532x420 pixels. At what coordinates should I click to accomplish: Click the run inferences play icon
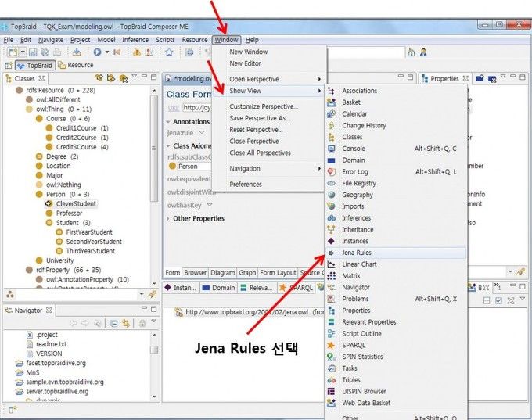click(x=97, y=52)
